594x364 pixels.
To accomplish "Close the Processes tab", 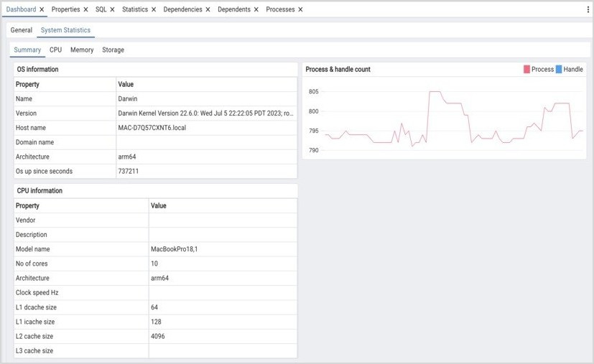I will click(x=300, y=10).
